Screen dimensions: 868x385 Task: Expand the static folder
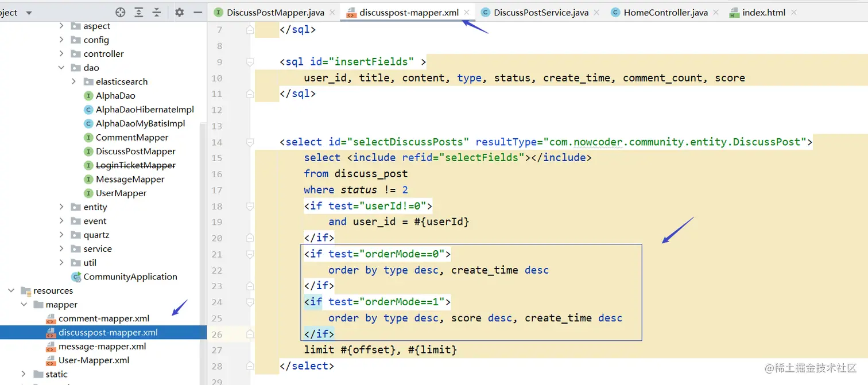pos(24,374)
